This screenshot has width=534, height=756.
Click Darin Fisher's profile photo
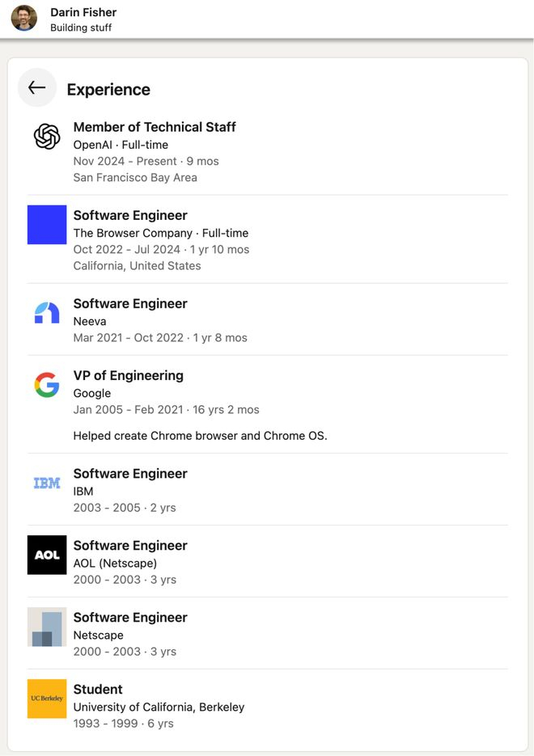pyautogui.click(x=24, y=18)
